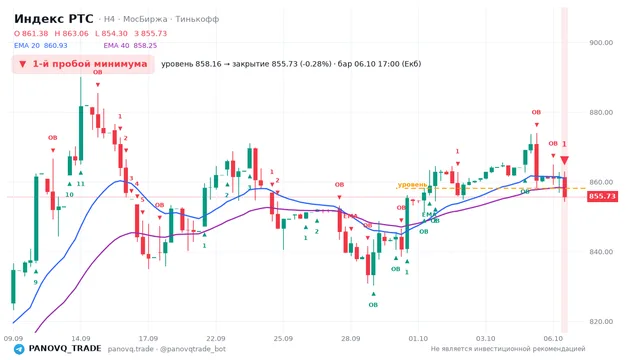Click the 'EMA 20 860.93' legend
This screenshot has height=360, width=640.
40,46
